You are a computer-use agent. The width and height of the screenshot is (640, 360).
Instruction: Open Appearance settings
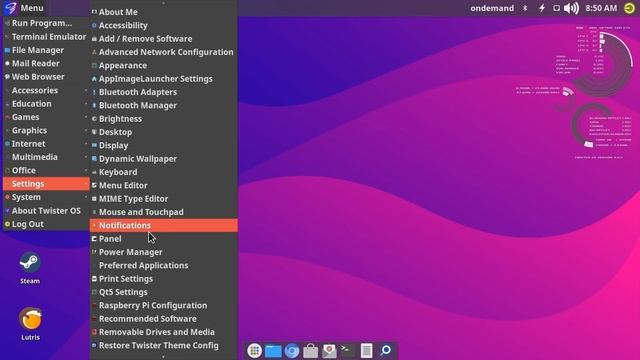click(x=164, y=65)
